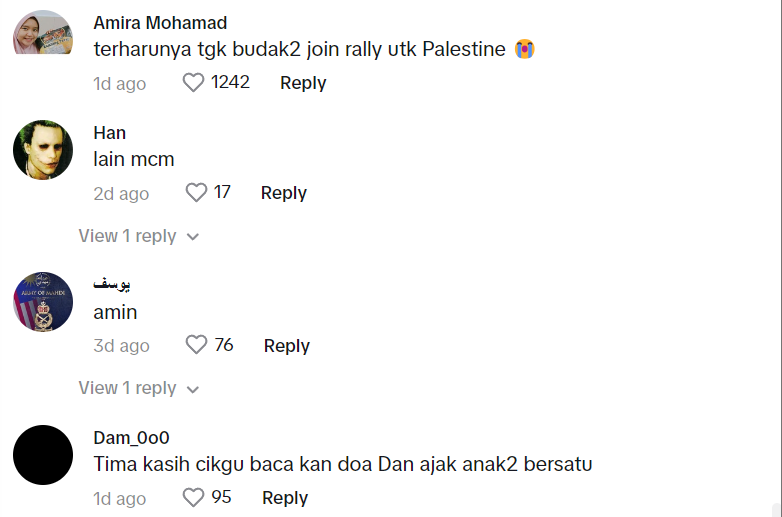This screenshot has width=782, height=517.
Task: Open Han's joker avatar
Action: click(42, 150)
